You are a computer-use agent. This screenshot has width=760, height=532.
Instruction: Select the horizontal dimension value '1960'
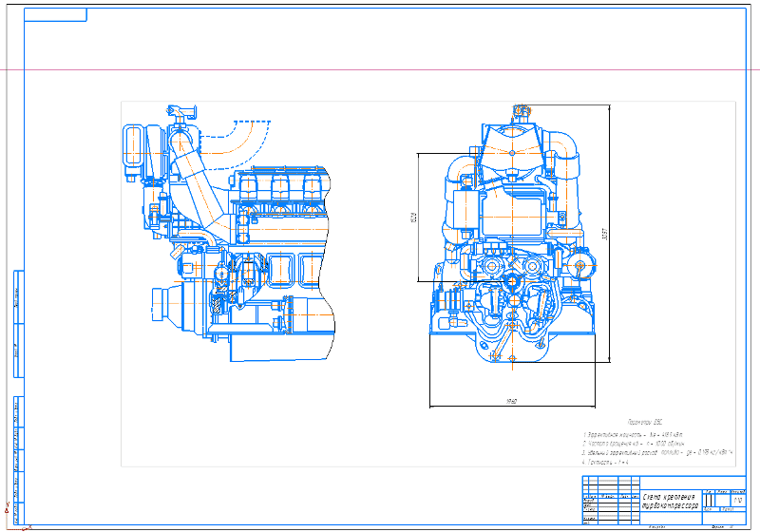pos(512,402)
